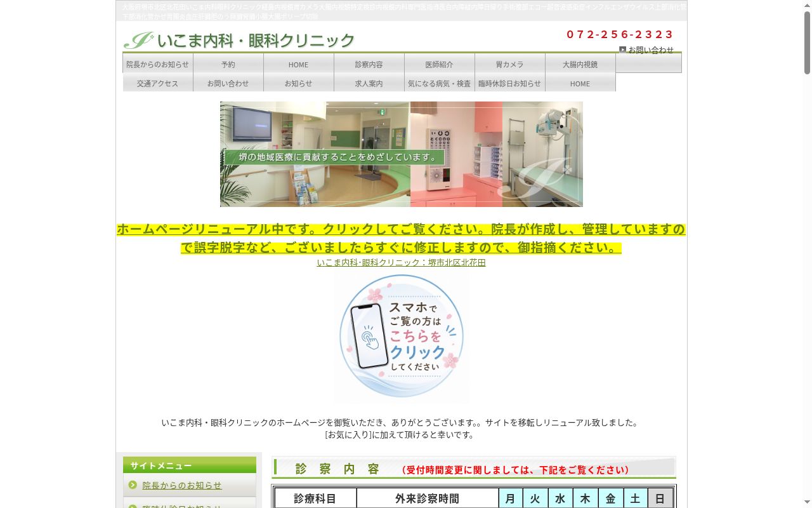Click the yellow highlighted renewal notice link

402,238
